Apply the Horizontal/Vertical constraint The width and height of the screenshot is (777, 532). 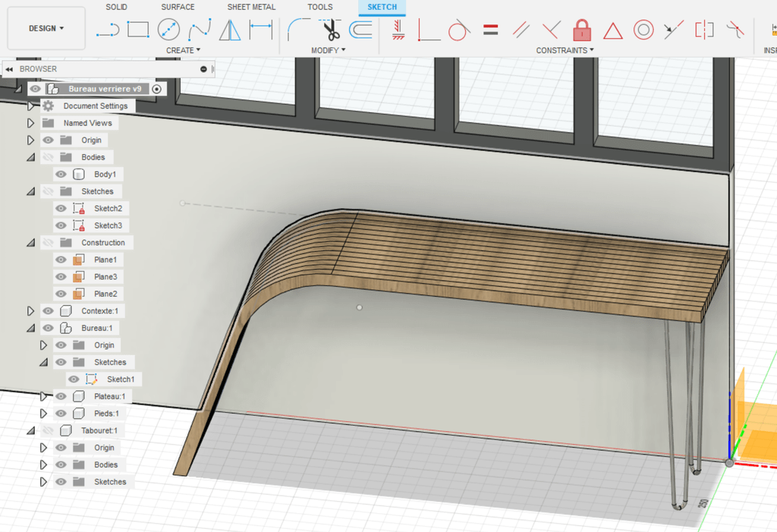pos(398,30)
